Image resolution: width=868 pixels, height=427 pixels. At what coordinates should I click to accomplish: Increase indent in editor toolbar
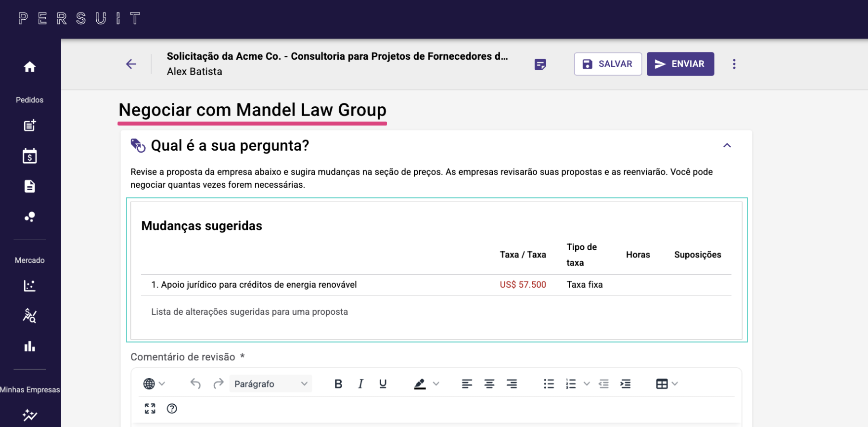[626, 384]
